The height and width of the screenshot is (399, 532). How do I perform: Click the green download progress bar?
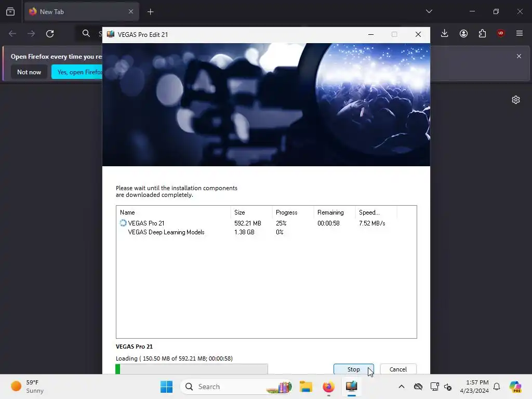click(192, 369)
